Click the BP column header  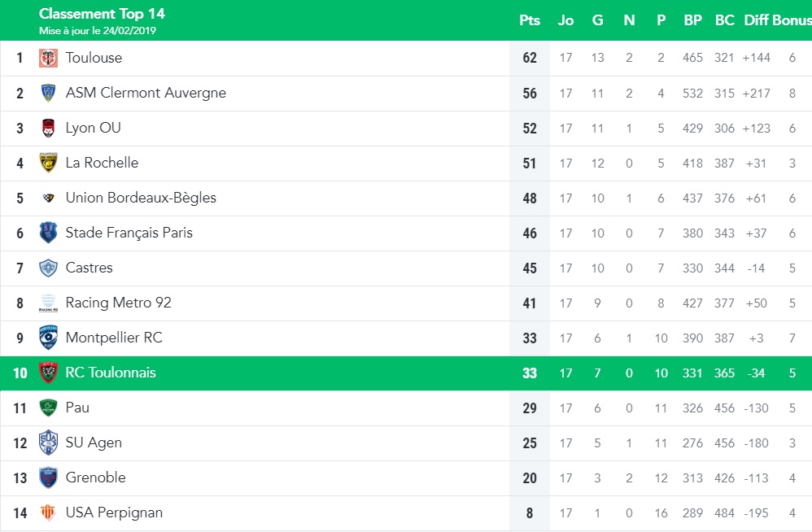tap(692, 20)
